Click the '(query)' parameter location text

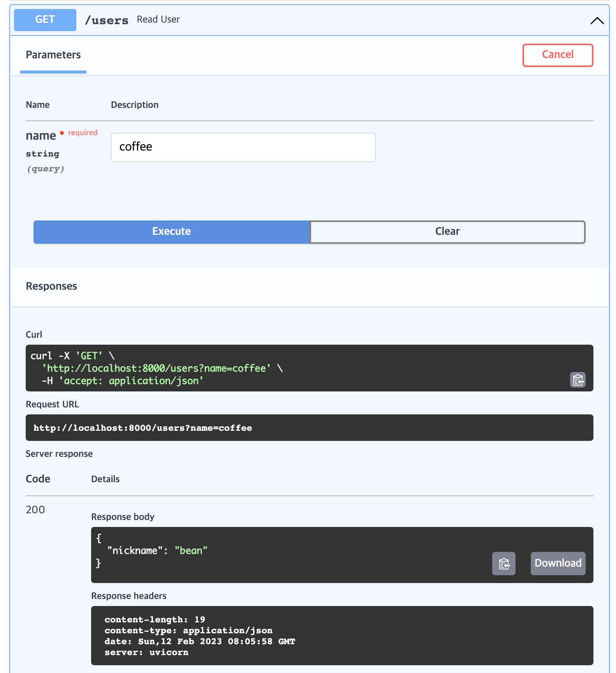pyautogui.click(x=45, y=169)
